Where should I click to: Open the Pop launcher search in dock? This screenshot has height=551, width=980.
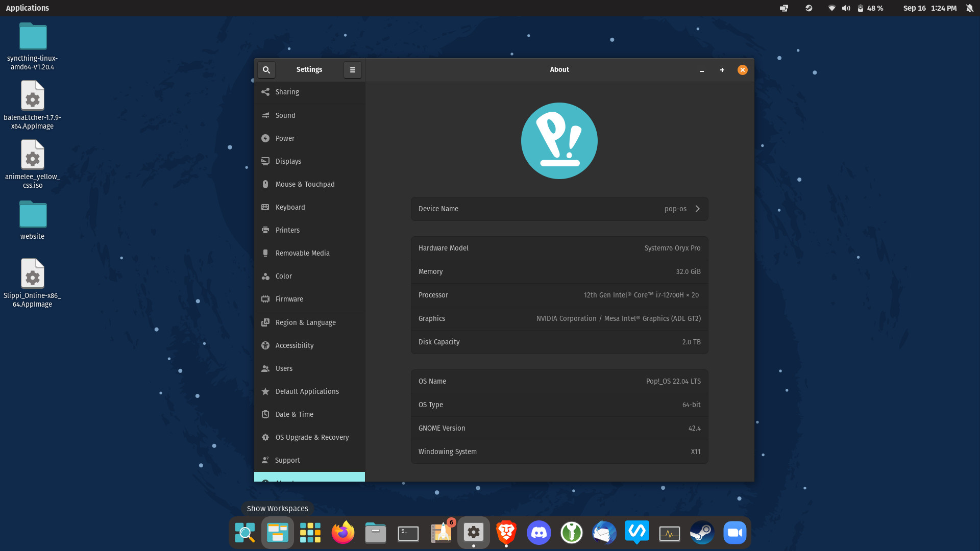coord(244,533)
